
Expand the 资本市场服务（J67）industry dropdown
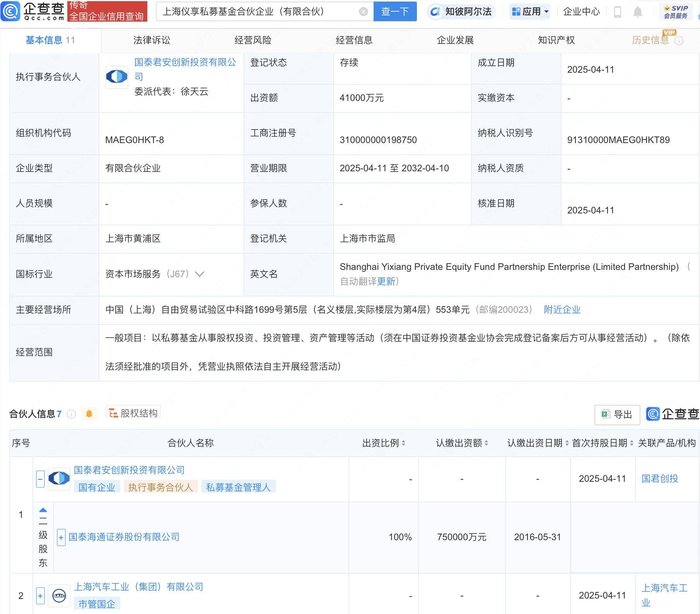pyautogui.click(x=200, y=275)
